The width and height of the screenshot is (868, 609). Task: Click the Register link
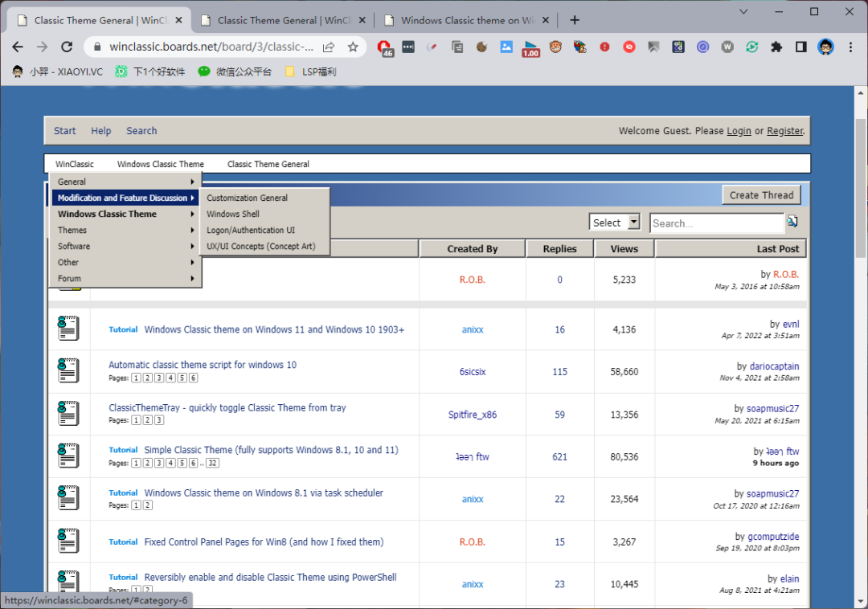tap(784, 131)
